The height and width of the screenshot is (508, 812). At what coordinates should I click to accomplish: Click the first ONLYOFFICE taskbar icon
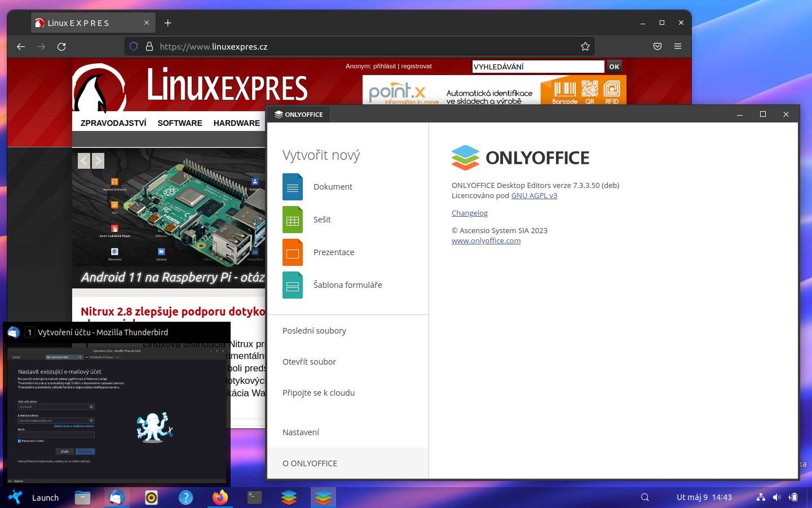pyautogui.click(x=289, y=497)
